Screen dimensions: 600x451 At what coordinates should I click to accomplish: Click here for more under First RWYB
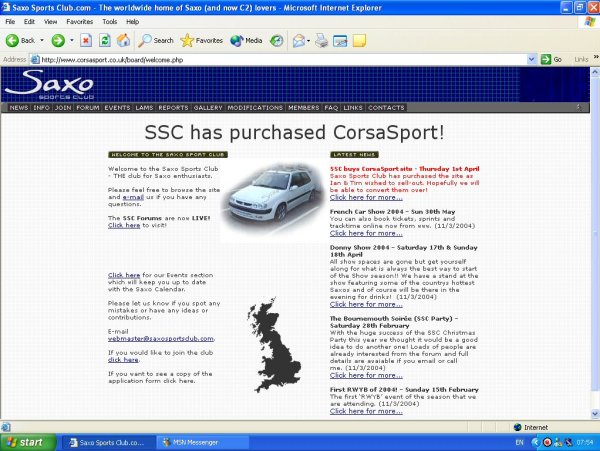point(366,411)
